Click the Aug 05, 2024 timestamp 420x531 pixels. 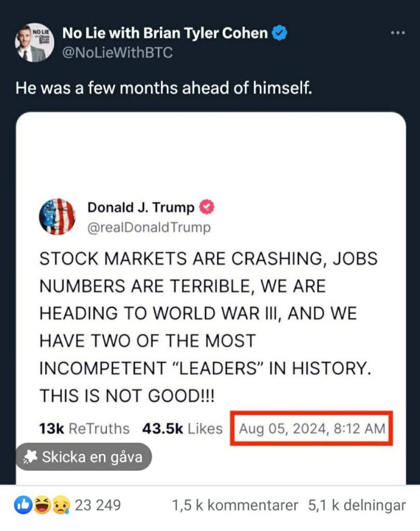(312, 428)
